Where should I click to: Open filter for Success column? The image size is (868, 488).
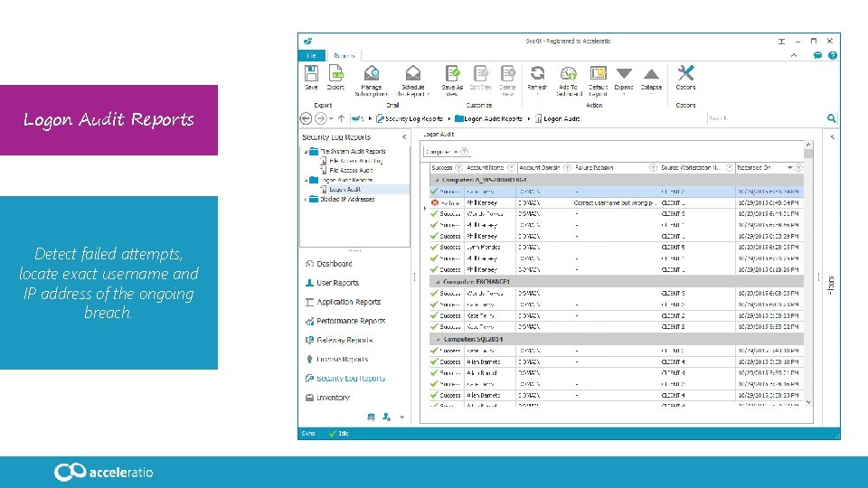[x=458, y=168]
